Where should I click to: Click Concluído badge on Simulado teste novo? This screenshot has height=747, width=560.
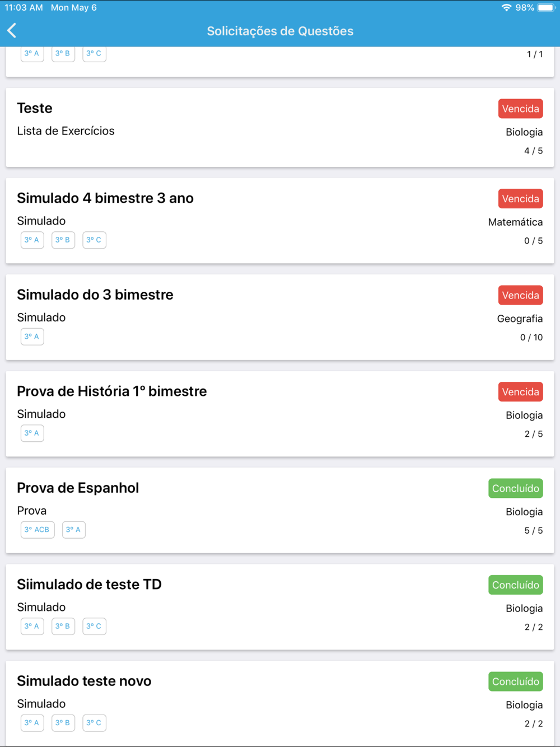tap(515, 681)
